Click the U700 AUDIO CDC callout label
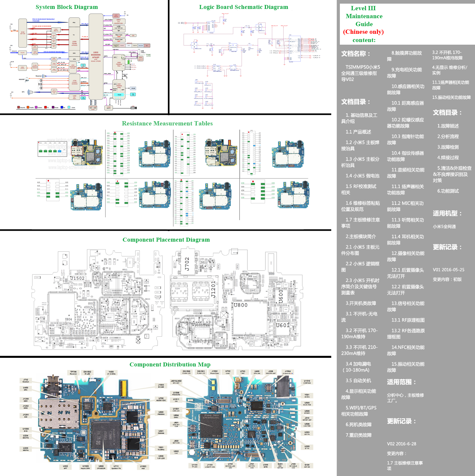 161,399
